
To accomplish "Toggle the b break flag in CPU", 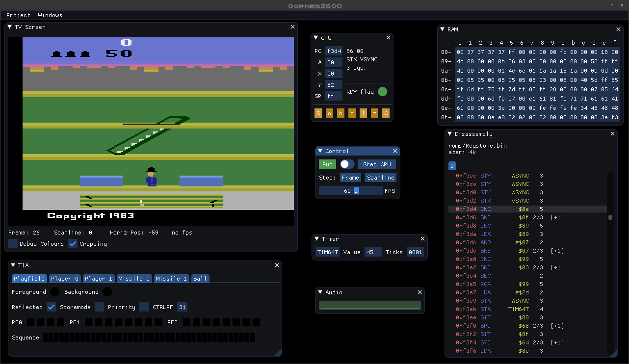I will [341, 114].
